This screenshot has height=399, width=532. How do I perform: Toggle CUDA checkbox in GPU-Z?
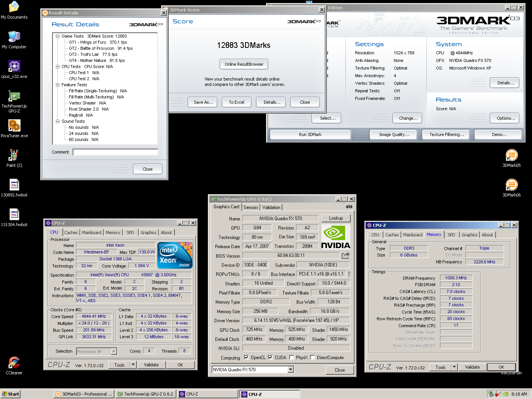[x=270, y=357]
